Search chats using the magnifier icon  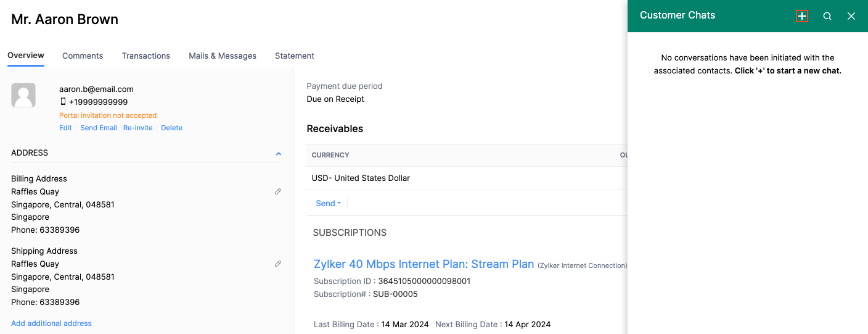pyautogui.click(x=827, y=16)
